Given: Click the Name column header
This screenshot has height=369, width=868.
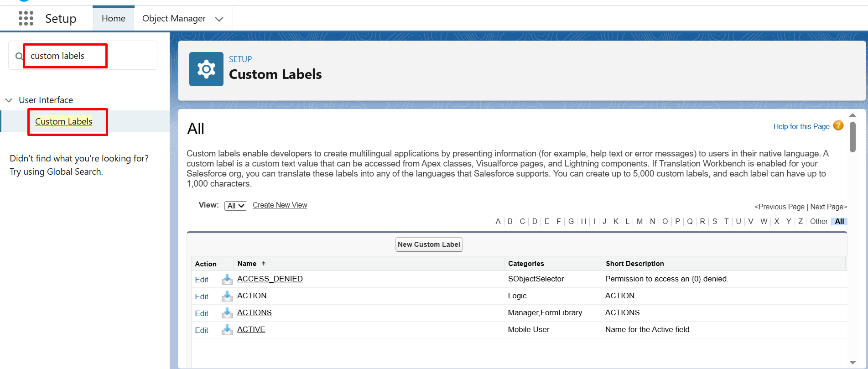Looking at the screenshot, I should (247, 264).
